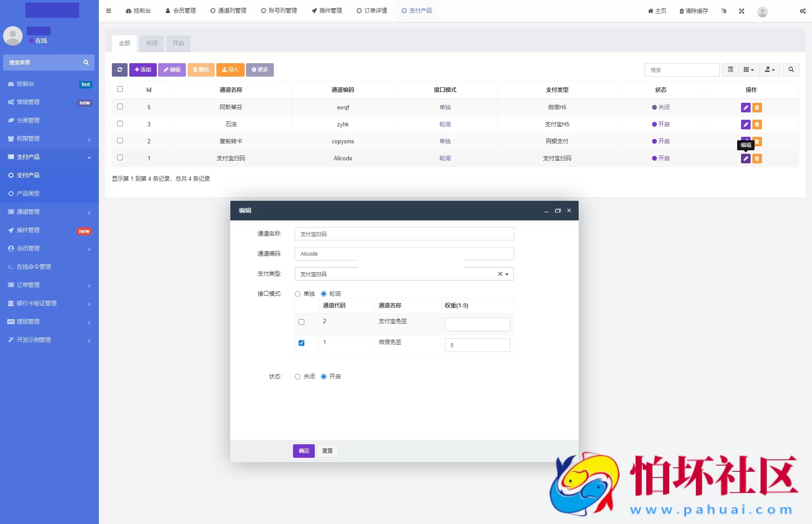The height and width of the screenshot is (524, 812).
Task: Click the edit pencil icon for 石油 row
Action: [745, 125]
